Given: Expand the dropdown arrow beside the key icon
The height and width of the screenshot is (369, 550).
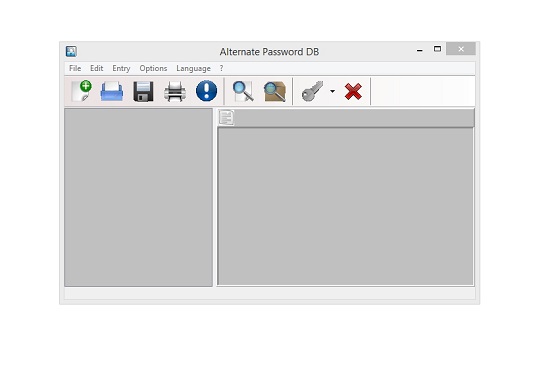Looking at the screenshot, I should [332, 92].
